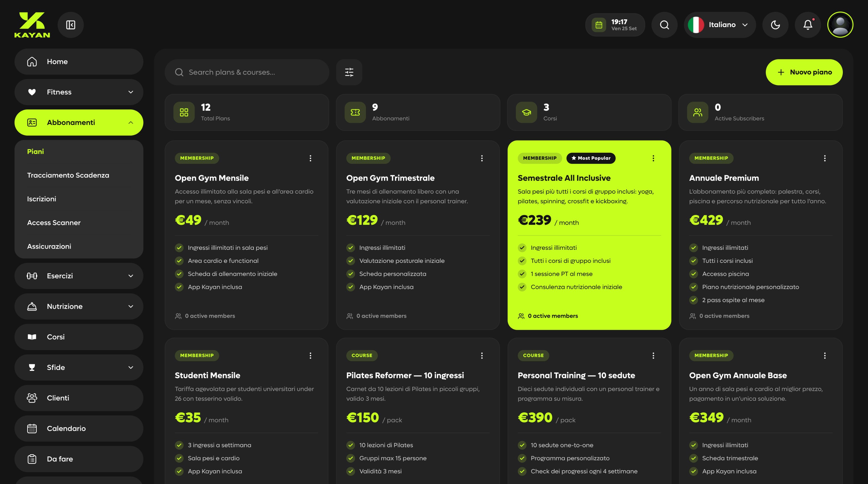
Task: Open Access Scanner submenu item
Action: [x=54, y=223]
